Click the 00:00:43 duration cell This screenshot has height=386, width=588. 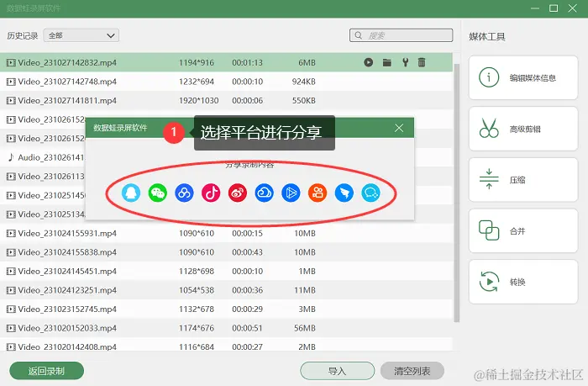point(247,252)
